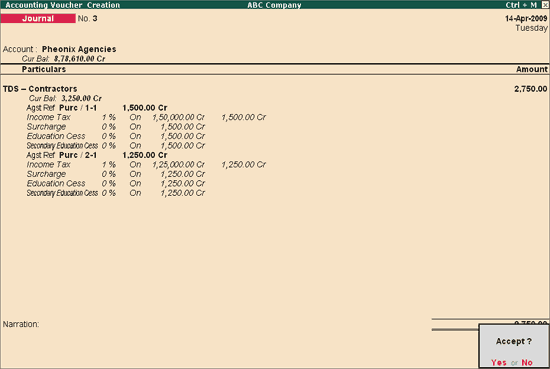550x369 pixels.
Task: Select the Agst Ref Purc / 2-1 line
Action: coord(97,155)
